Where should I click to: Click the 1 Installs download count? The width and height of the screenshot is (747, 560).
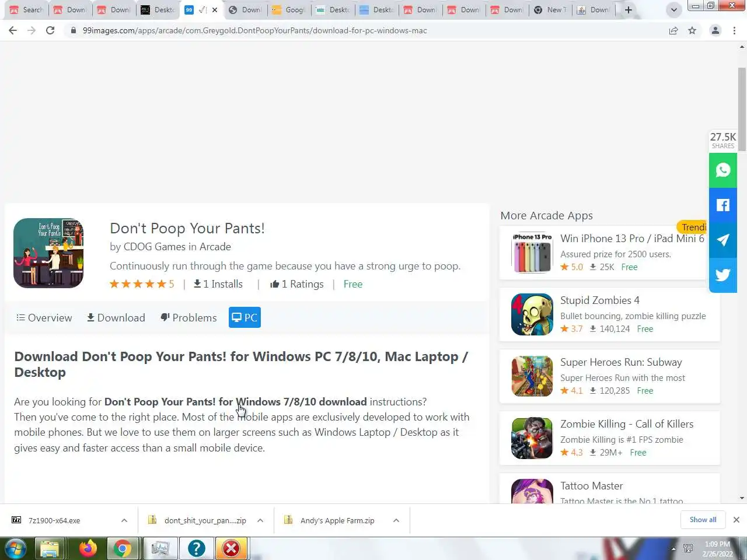click(x=218, y=284)
